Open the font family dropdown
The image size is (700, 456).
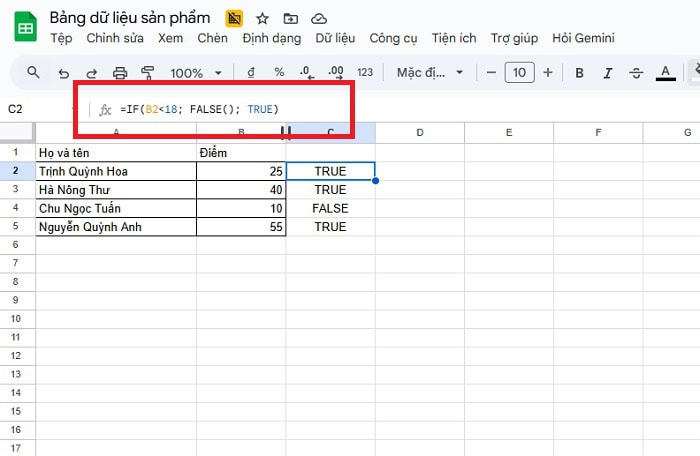430,73
